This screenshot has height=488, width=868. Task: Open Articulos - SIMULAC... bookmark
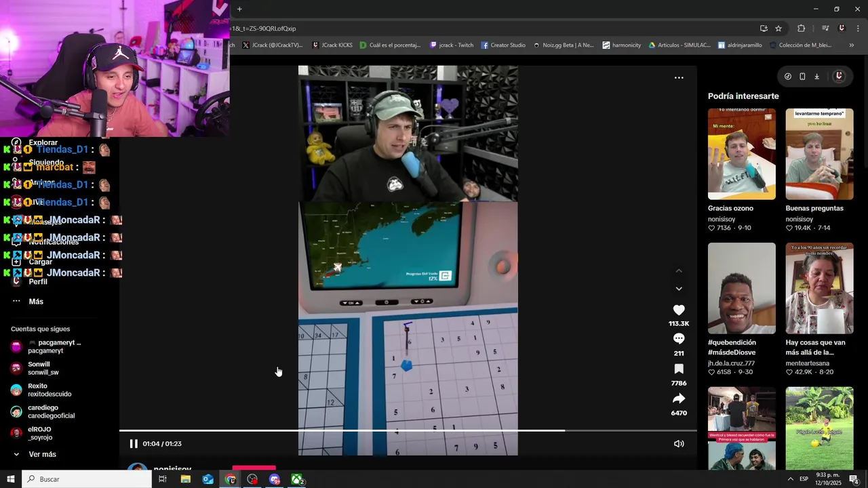click(679, 45)
